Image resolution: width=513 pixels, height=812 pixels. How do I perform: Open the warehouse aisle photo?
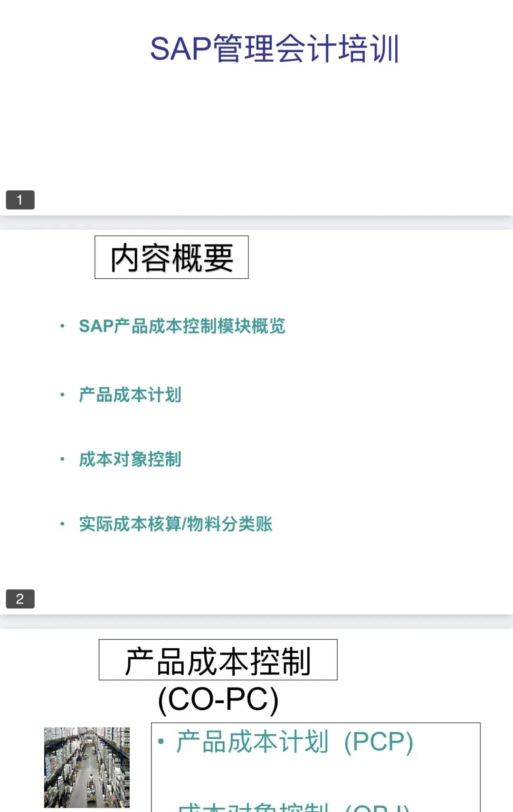(x=87, y=767)
